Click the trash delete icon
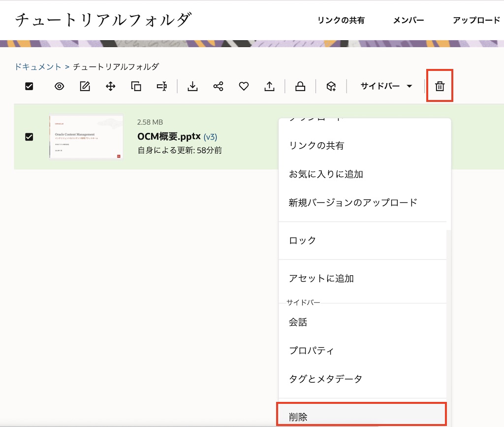Screen dimensions: 504x427 click(x=440, y=87)
